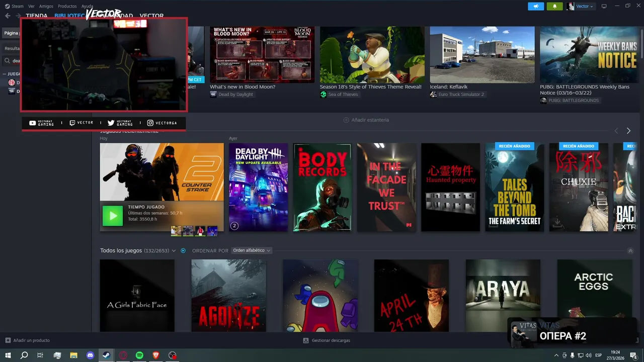Click the library page vertical scrollbar
The image size is (644, 362).
click(641, 43)
